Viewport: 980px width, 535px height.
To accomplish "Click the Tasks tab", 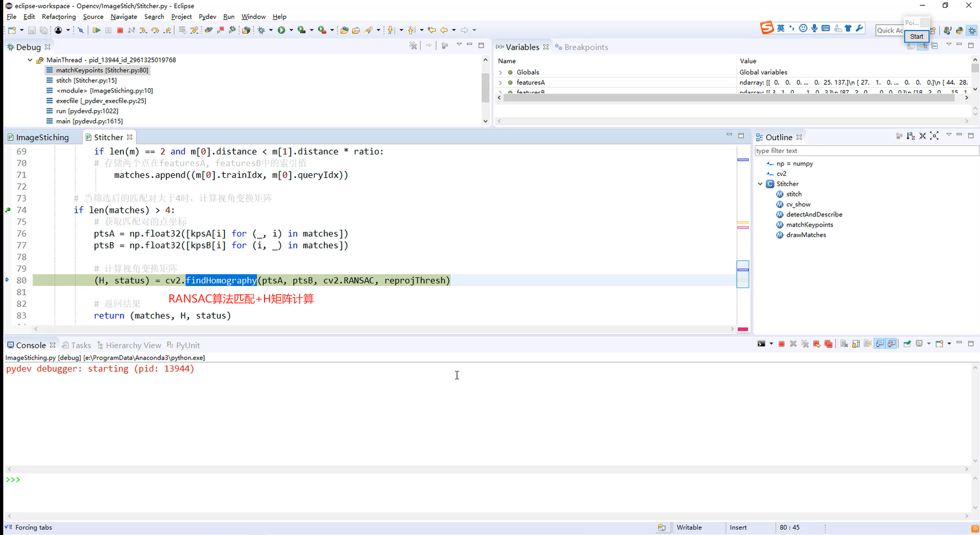I will pos(76,345).
